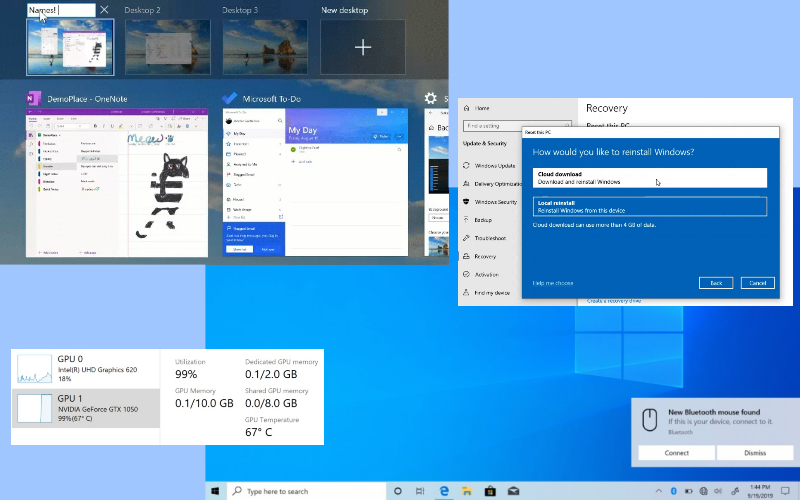The image size is (800, 500).
Task: Click the GPU Temperature value 67° C
Action: point(259,432)
